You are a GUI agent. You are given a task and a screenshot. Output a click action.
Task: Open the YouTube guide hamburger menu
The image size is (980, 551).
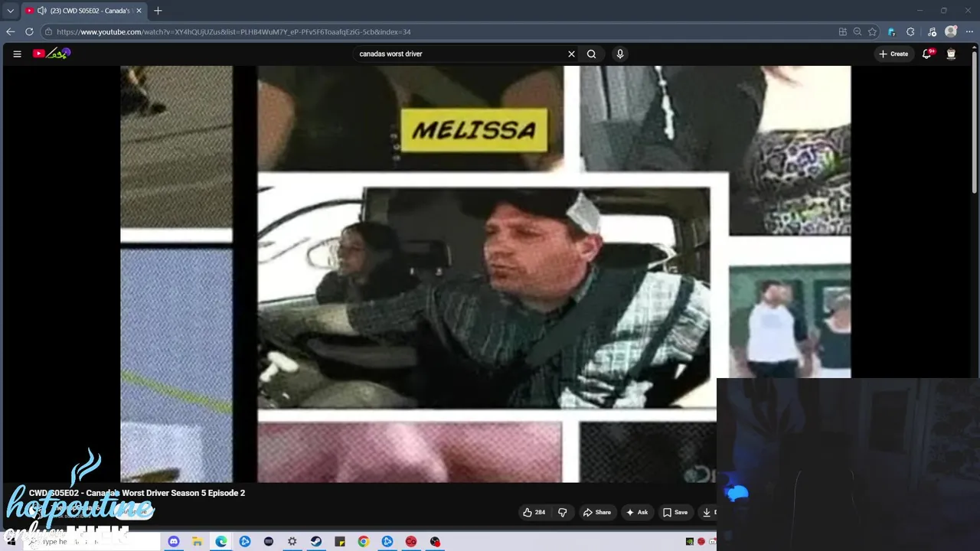(17, 54)
